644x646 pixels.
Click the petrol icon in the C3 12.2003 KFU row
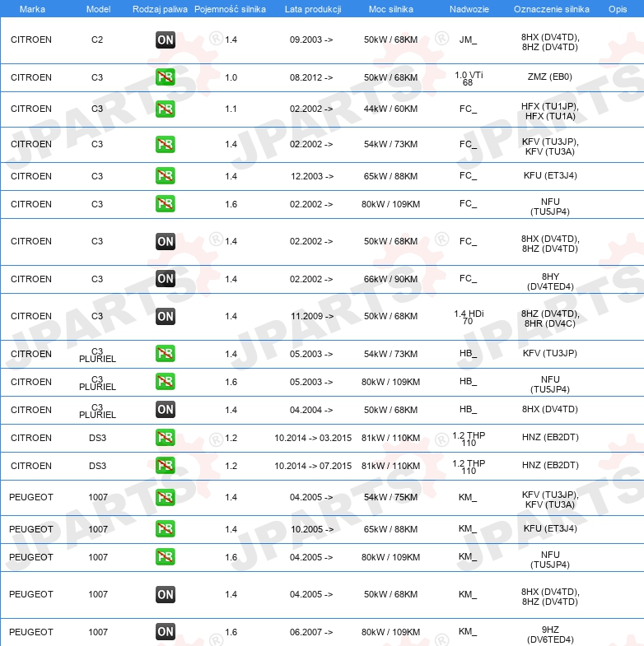166,176
